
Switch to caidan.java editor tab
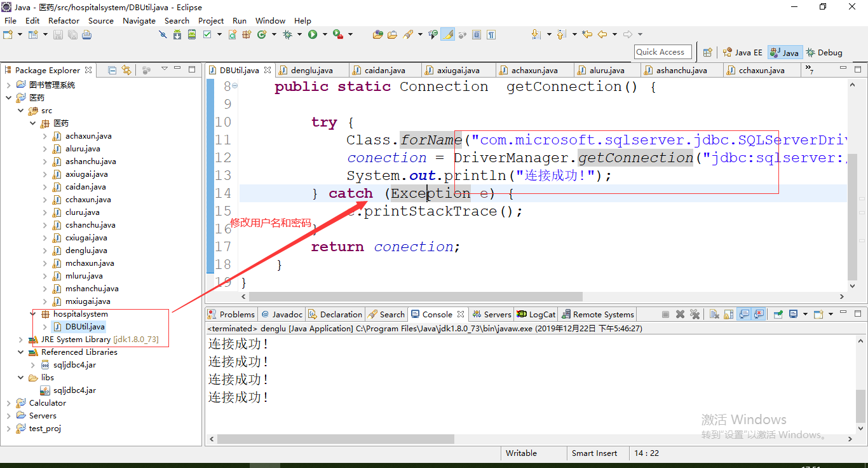coord(384,70)
